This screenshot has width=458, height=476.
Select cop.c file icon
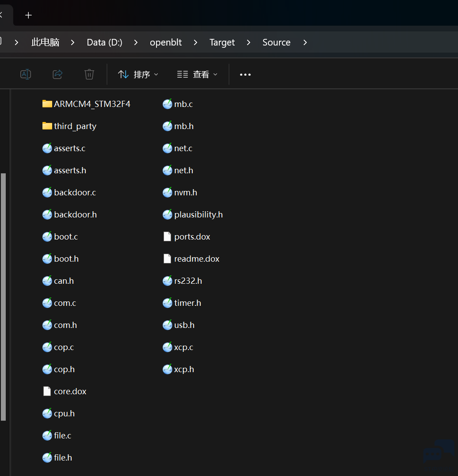[47, 347]
